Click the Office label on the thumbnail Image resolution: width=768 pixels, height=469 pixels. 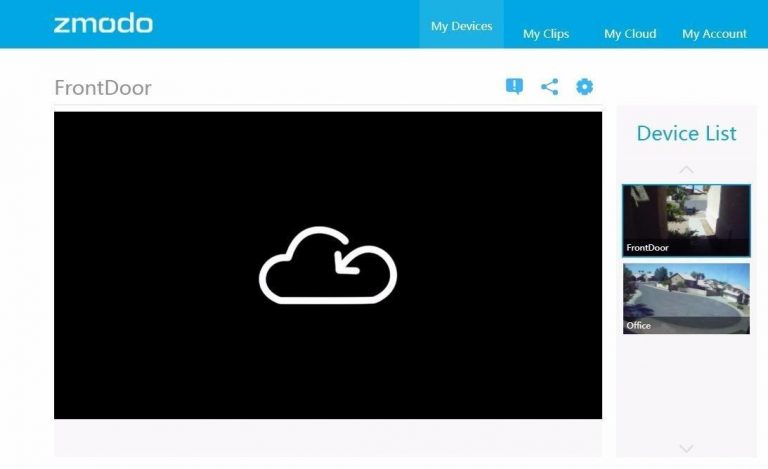click(x=638, y=326)
